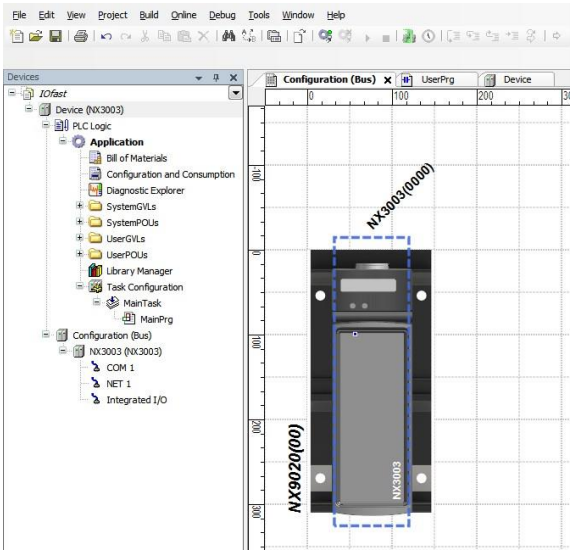
Task: Select Diagnostic Explorer in the tree
Action: pos(145,190)
